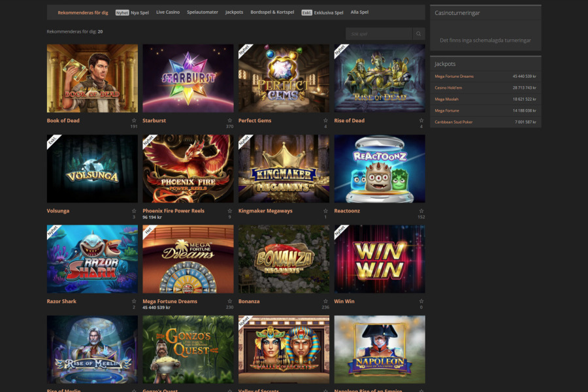Open the Perfect Gems game thumbnail
The height and width of the screenshot is (392, 588).
284,78
